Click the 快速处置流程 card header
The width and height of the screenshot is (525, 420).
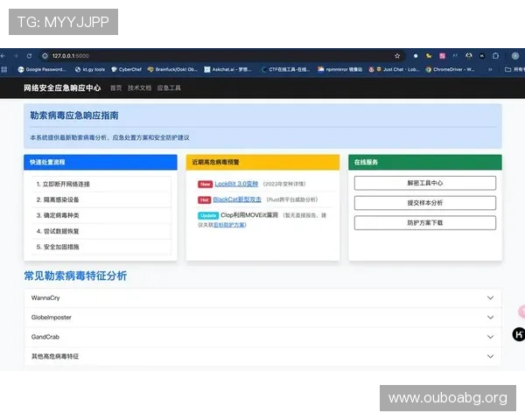(x=101, y=162)
